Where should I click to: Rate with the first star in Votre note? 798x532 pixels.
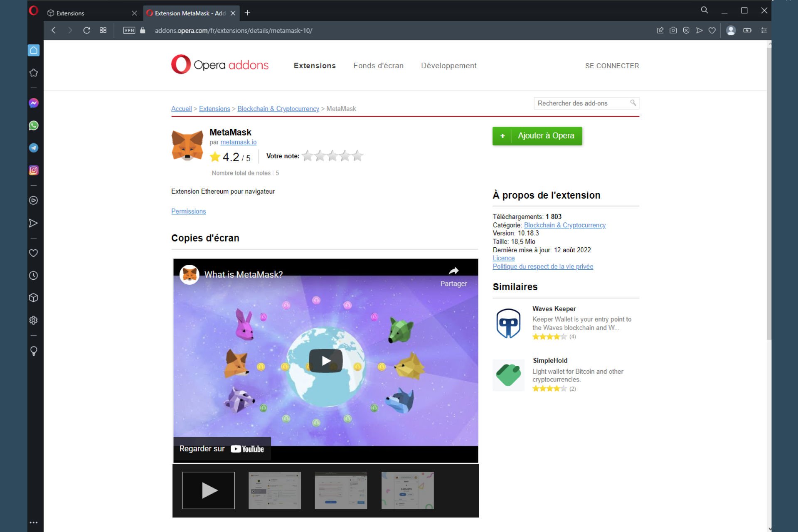click(x=308, y=156)
